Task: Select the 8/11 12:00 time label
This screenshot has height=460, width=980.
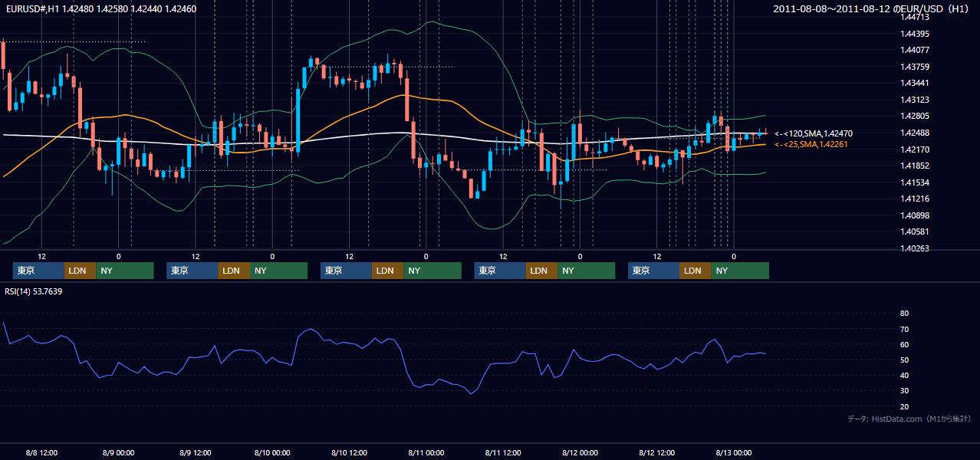Action: coord(502,452)
